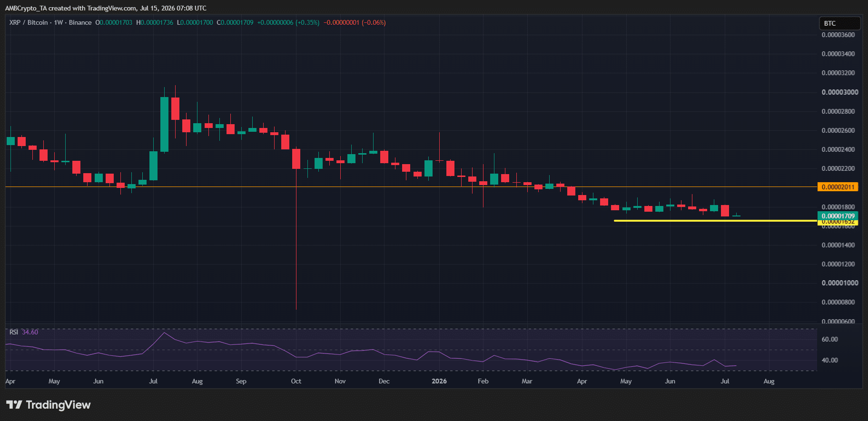Click the low value L0.00001700
The height and width of the screenshot is (421, 868).
click(x=195, y=22)
